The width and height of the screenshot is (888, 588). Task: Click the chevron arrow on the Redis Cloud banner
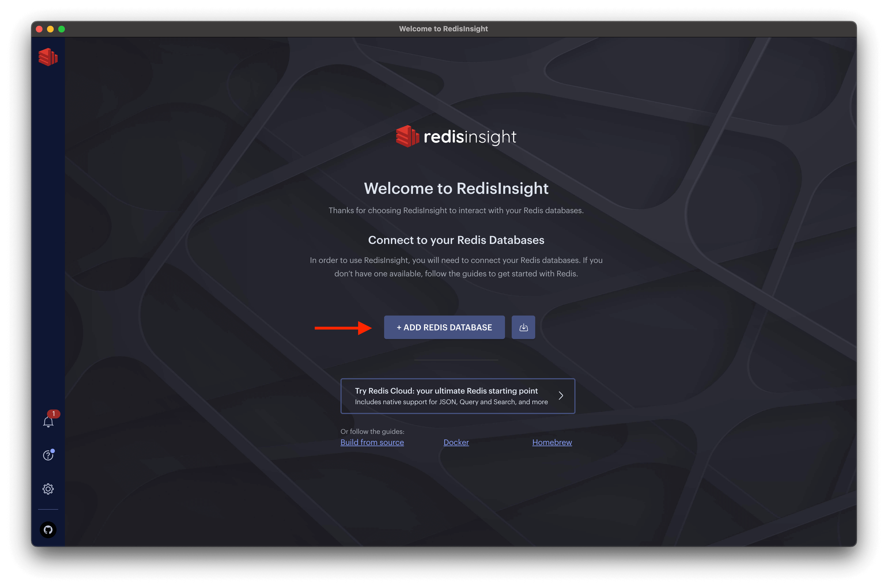561,396
